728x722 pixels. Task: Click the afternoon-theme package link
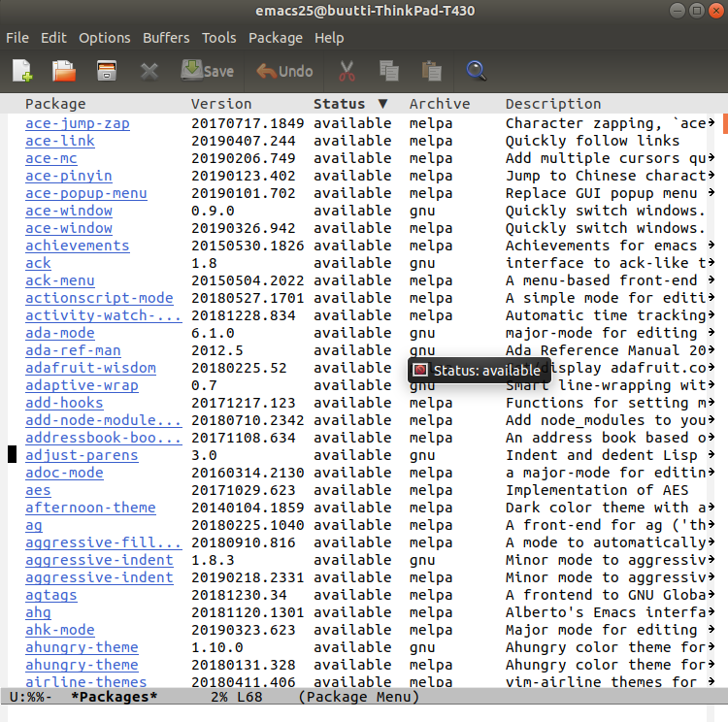90,508
